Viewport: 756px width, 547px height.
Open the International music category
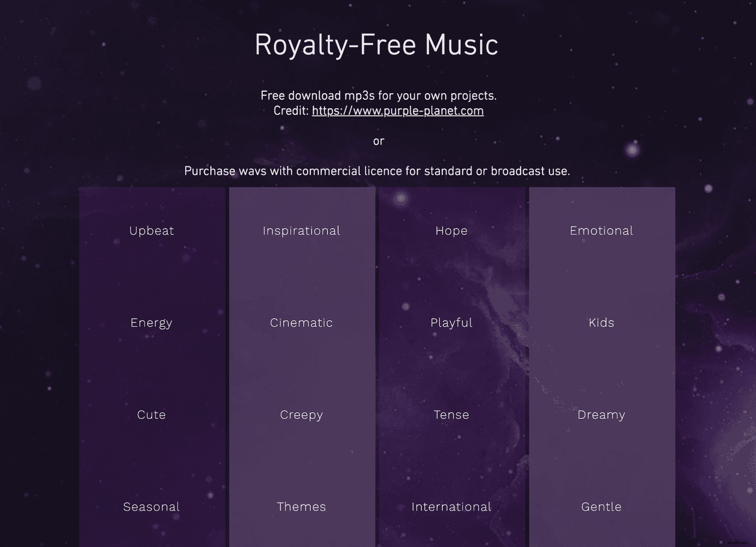(x=451, y=506)
